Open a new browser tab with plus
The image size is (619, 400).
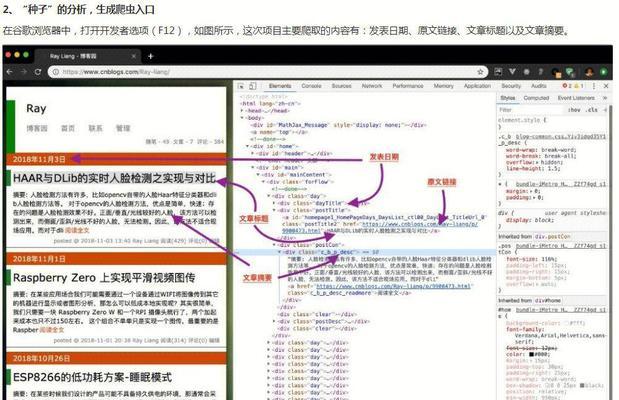coord(150,56)
